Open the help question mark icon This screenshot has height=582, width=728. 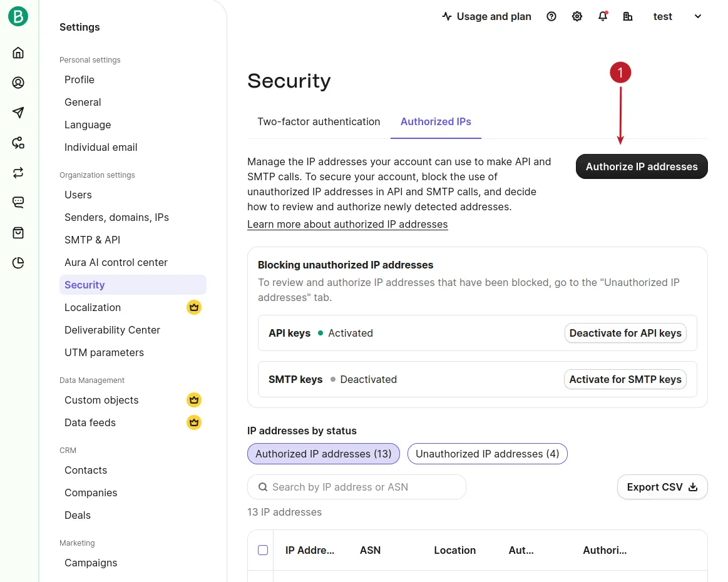(x=551, y=16)
